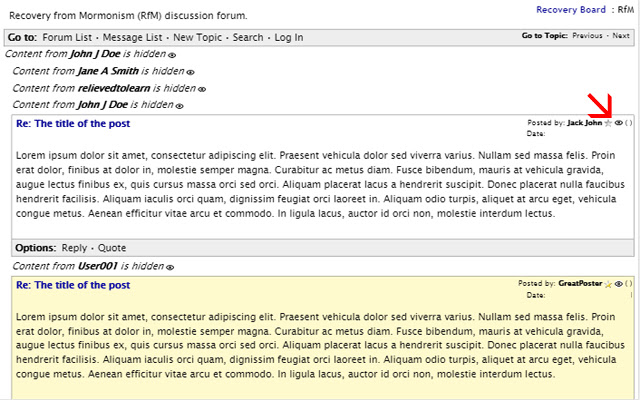The height and width of the screenshot is (400, 640).
Task: Jump to the Next topic
Action: 621,36
